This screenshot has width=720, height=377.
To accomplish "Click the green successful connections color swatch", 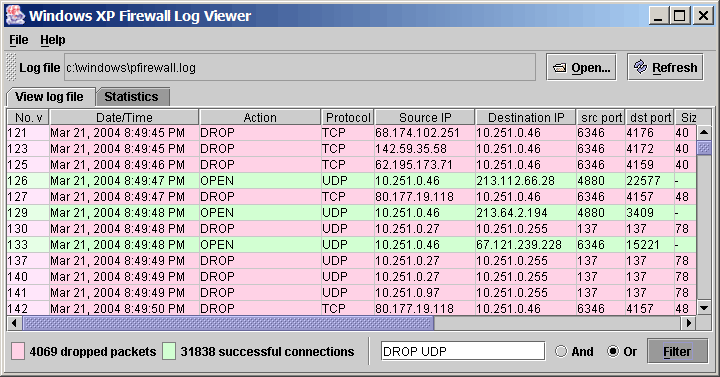I will click(x=169, y=351).
